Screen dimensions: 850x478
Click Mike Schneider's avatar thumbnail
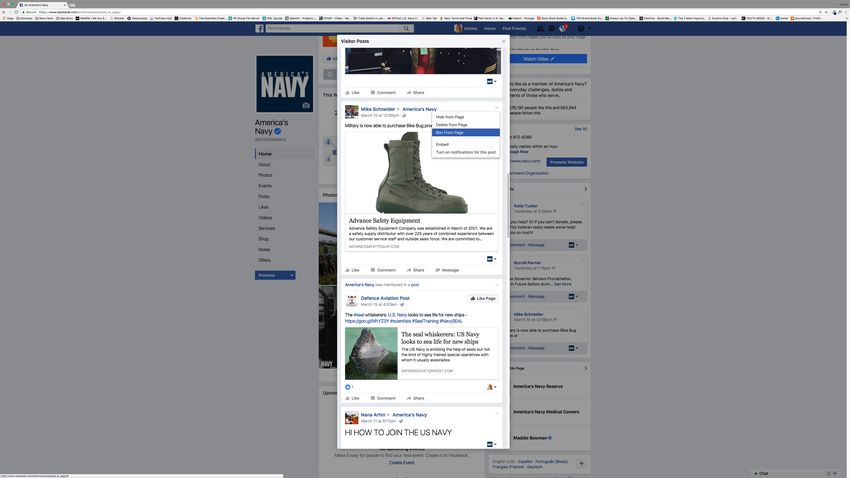pos(351,112)
